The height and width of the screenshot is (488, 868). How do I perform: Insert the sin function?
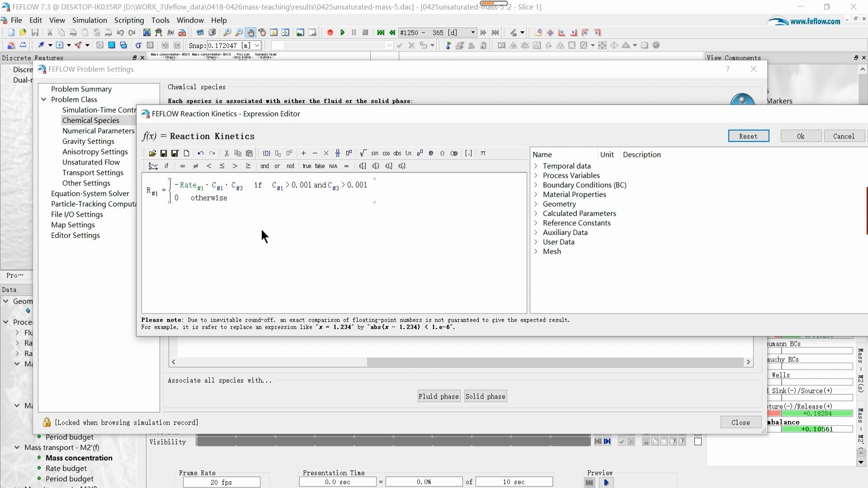coord(374,153)
